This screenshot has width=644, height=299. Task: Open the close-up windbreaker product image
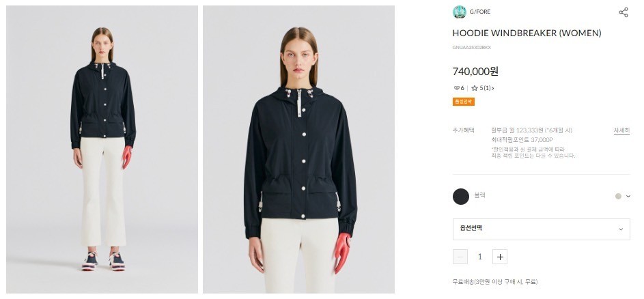298,149
